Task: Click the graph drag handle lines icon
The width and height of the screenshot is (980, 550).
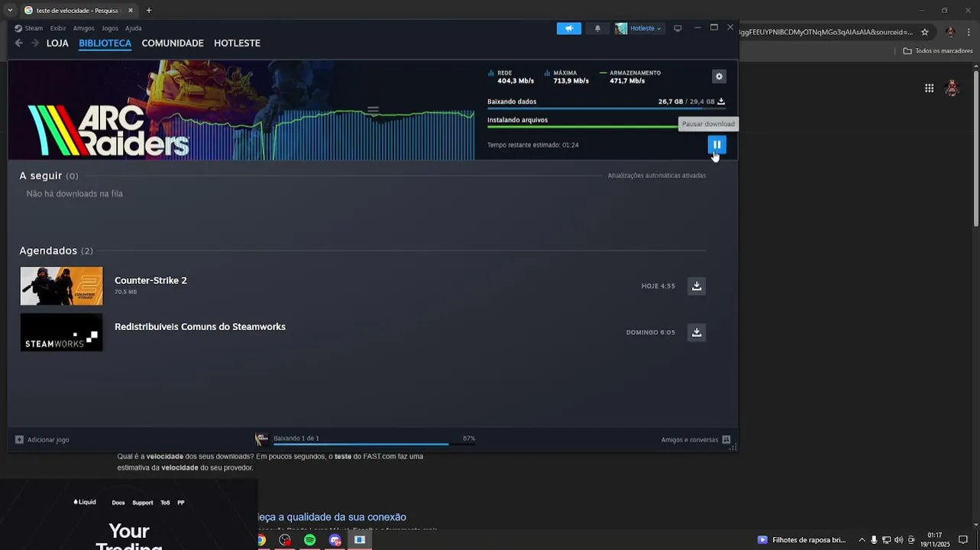Action: tap(373, 110)
